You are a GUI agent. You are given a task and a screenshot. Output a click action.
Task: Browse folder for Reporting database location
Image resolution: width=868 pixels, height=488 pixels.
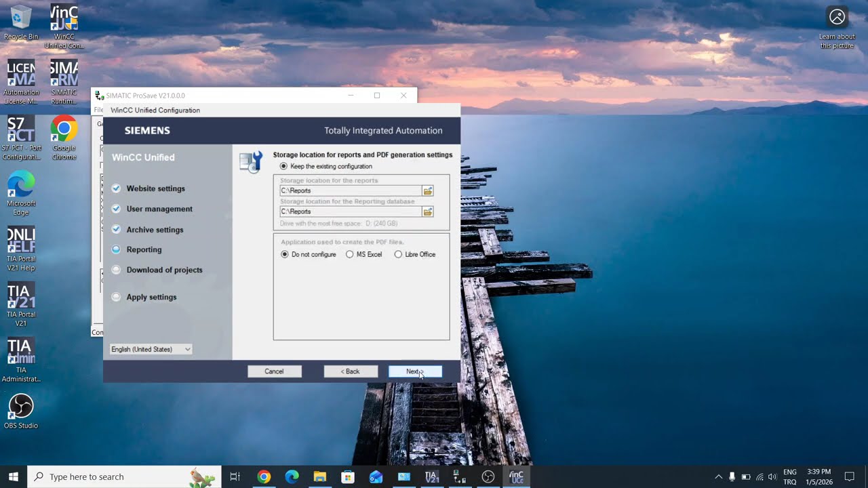[427, 212]
